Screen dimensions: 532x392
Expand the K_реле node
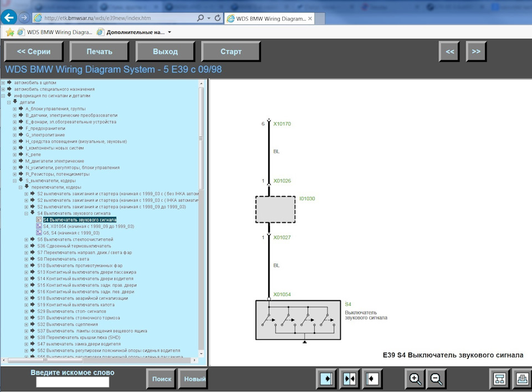[14, 155]
